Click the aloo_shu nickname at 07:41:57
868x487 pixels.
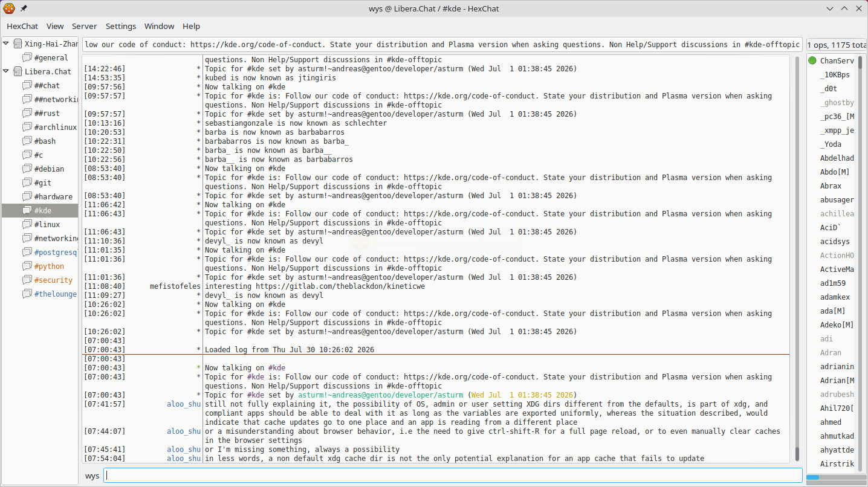(x=184, y=404)
